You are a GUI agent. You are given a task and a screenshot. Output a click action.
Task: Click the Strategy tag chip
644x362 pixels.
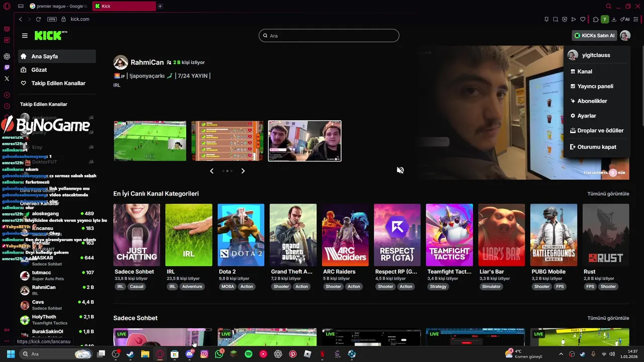438,287
